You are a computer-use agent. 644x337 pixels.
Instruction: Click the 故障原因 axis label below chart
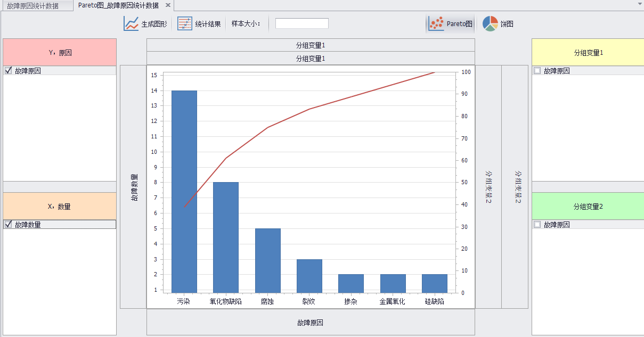tap(311, 322)
